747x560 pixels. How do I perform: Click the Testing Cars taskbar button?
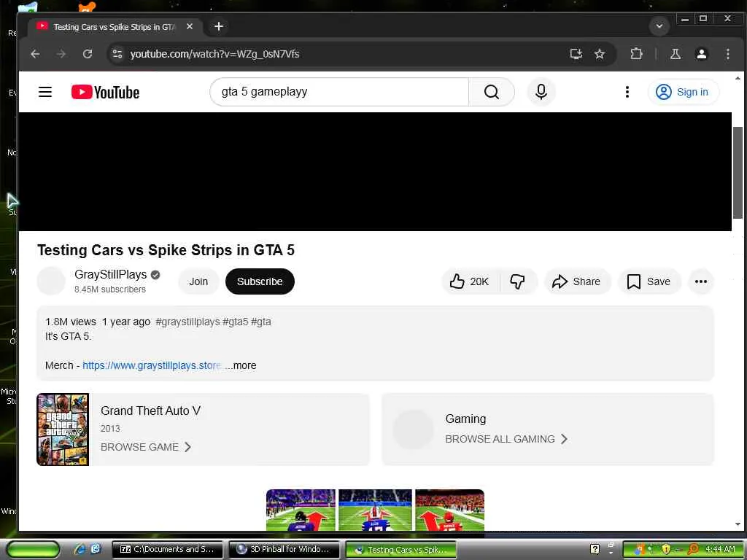coord(400,550)
